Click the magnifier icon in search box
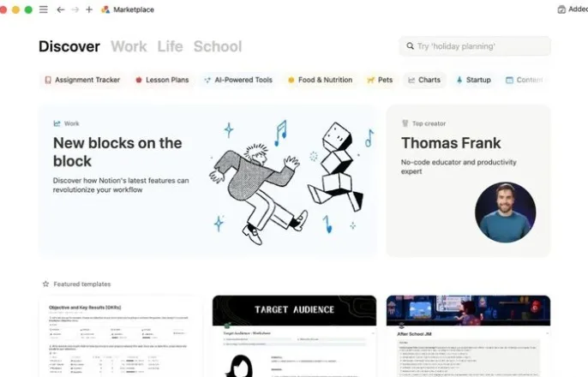 click(x=410, y=46)
